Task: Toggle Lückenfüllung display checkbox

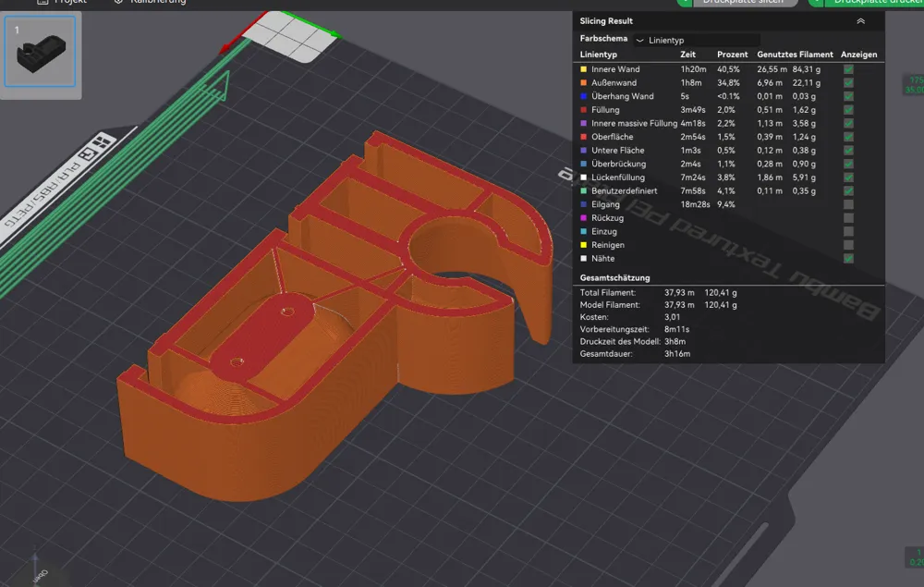Action: (x=848, y=177)
